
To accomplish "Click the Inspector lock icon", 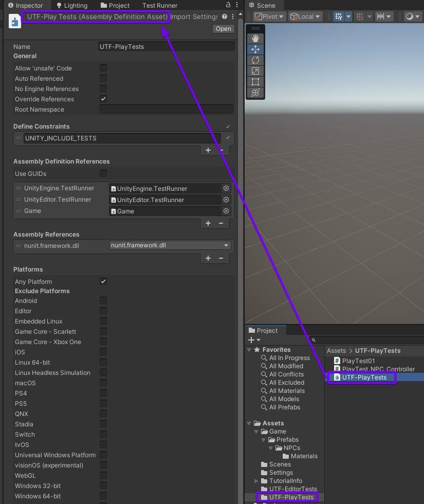I will tap(228, 5).
